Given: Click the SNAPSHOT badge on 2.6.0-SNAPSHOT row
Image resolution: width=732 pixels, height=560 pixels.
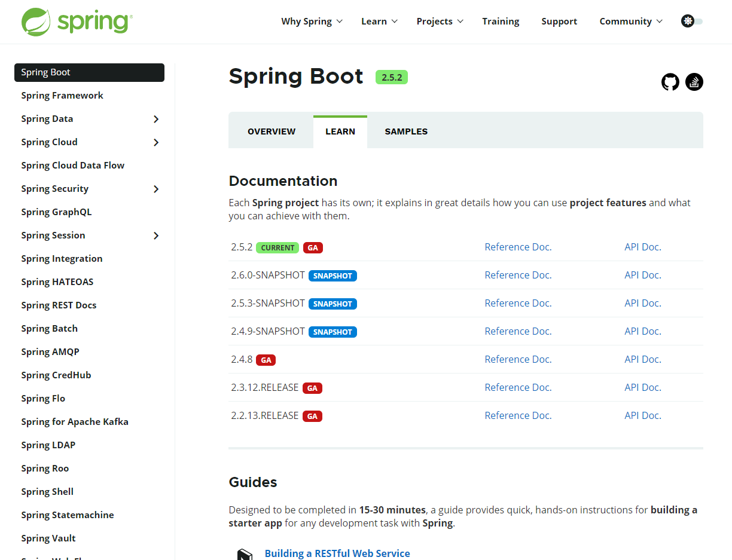Looking at the screenshot, I should pyautogui.click(x=333, y=276).
